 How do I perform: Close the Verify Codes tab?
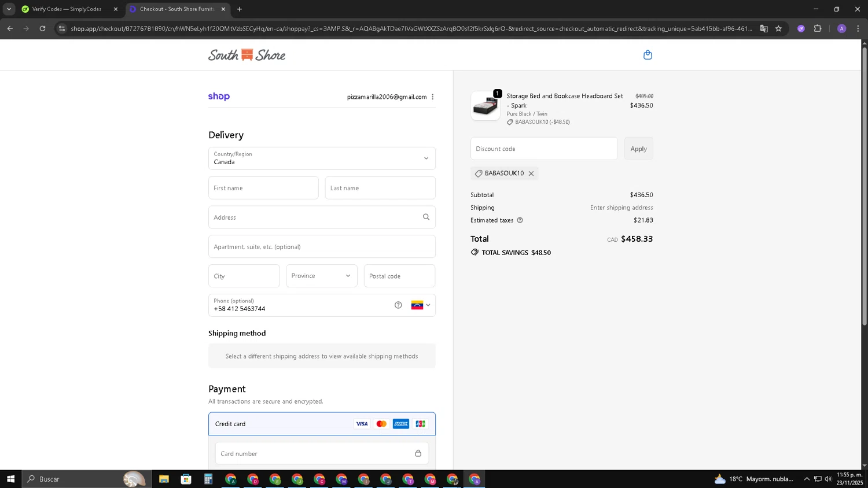pyautogui.click(x=116, y=9)
